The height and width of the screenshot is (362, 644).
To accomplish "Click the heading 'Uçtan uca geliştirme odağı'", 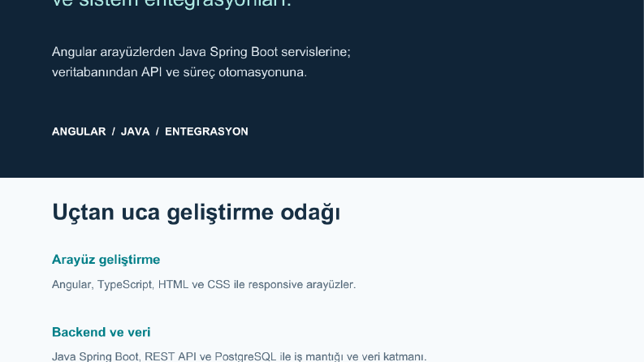I will pos(196,212).
